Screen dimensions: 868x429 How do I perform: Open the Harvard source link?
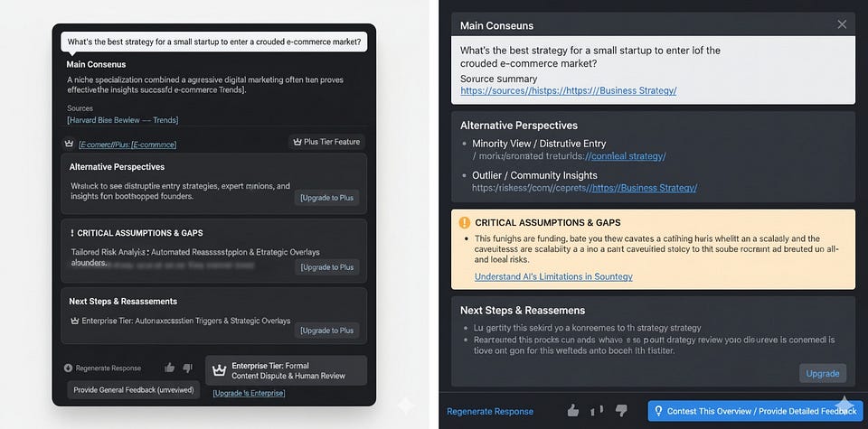point(122,120)
